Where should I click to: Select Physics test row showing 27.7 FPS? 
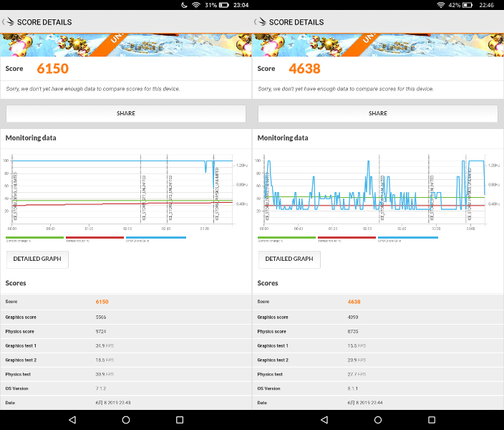pyautogui.click(x=378, y=374)
